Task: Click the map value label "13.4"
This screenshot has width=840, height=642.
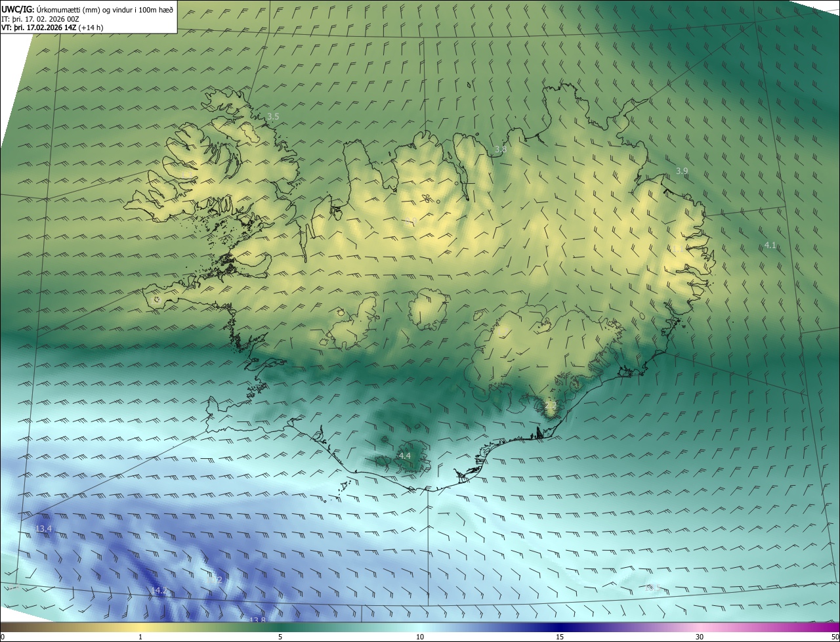Action: coord(44,528)
